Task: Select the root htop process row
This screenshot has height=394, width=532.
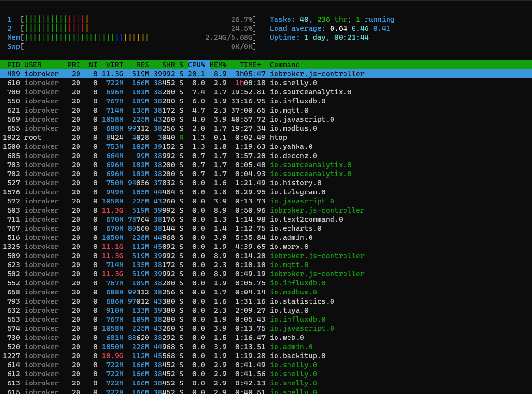Action: [266, 137]
